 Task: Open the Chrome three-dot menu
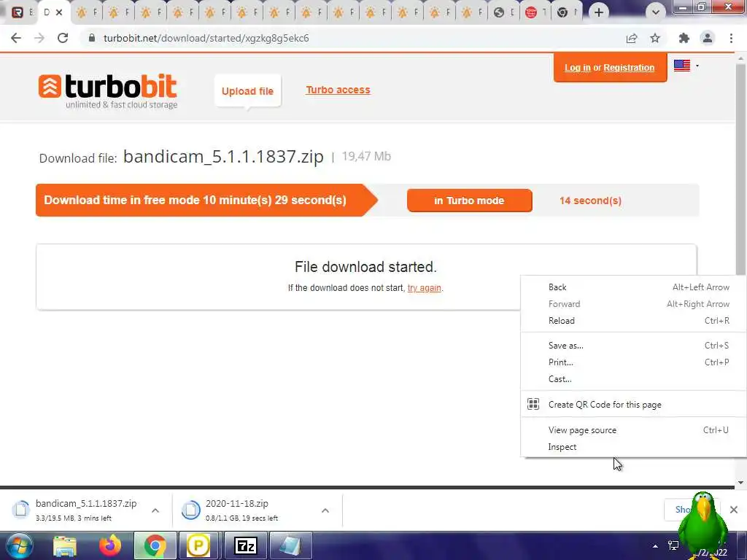click(x=731, y=38)
